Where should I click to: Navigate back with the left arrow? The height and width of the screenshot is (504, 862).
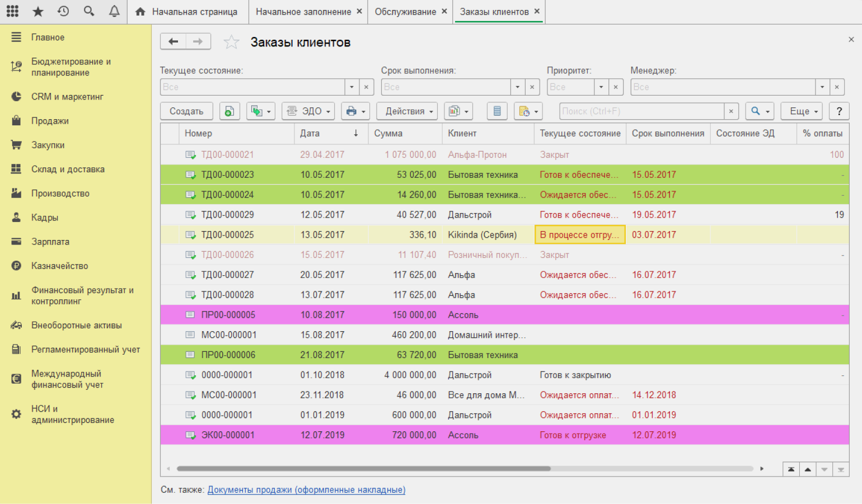[x=174, y=42]
